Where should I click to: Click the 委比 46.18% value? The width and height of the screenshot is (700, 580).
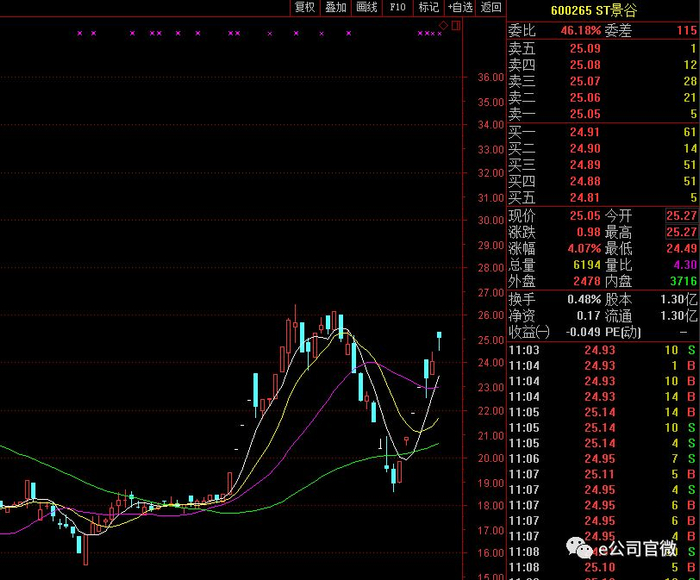coord(580,30)
